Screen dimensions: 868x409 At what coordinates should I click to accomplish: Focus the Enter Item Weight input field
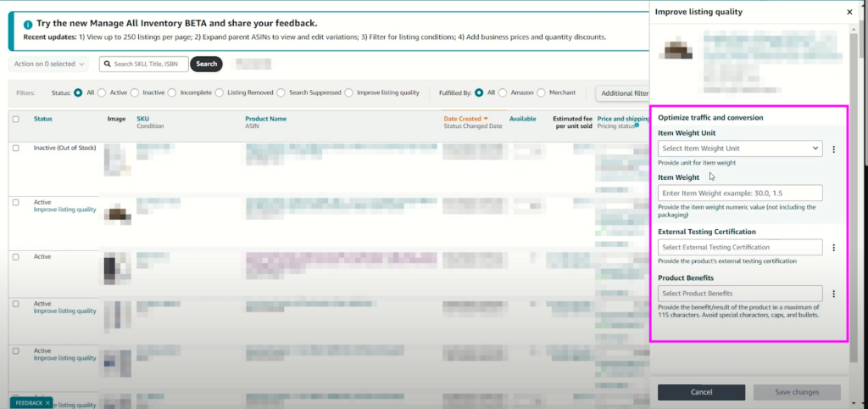pyautogui.click(x=740, y=193)
